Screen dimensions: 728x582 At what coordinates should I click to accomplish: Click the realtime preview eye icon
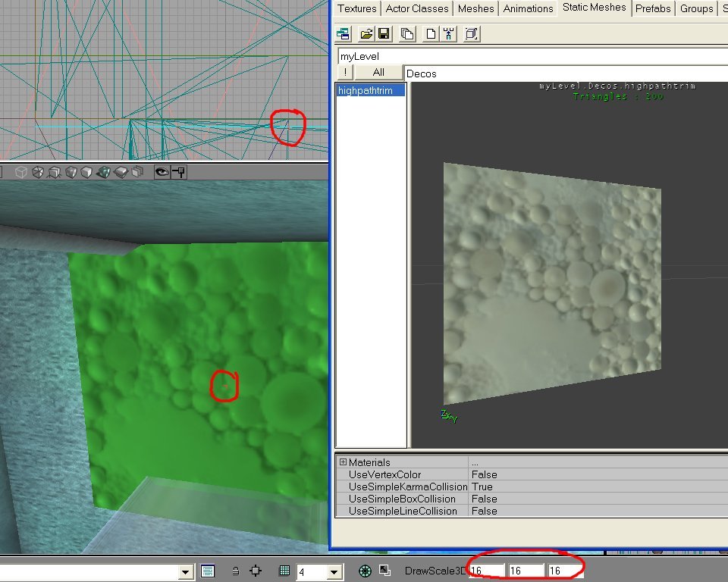coord(162,173)
